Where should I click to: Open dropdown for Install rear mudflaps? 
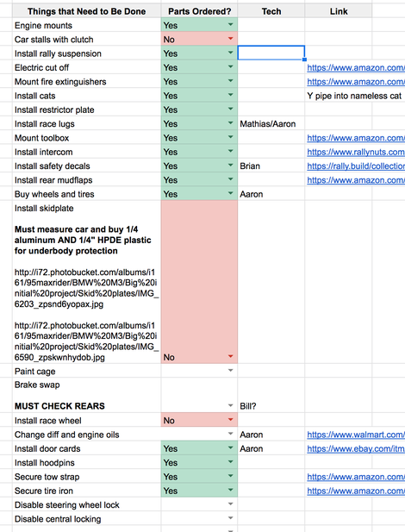[x=231, y=179]
